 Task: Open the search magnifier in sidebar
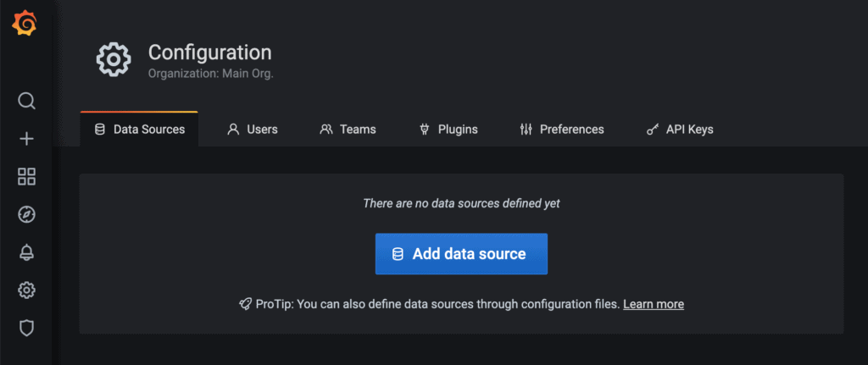(26, 102)
